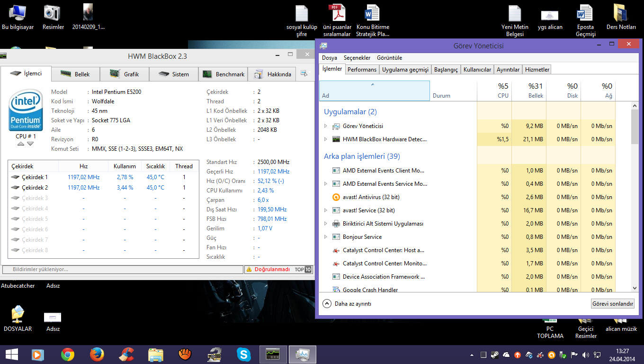The image size is (644, 364).
Task: Open the Hakkında tab in HWM BlackBox
Action: 272,74
